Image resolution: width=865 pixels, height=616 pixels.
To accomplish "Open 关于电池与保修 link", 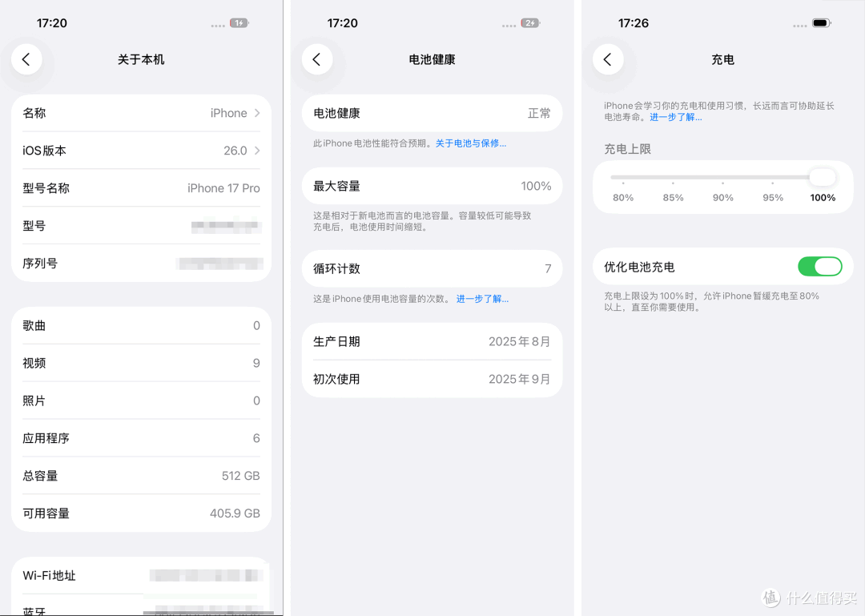I will (471, 143).
